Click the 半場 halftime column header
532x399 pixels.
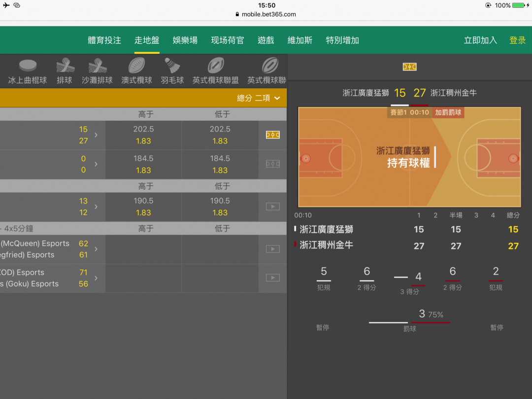click(x=456, y=215)
